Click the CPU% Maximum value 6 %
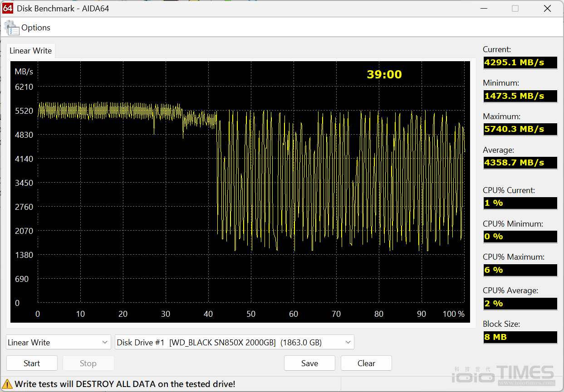 tap(520, 270)
